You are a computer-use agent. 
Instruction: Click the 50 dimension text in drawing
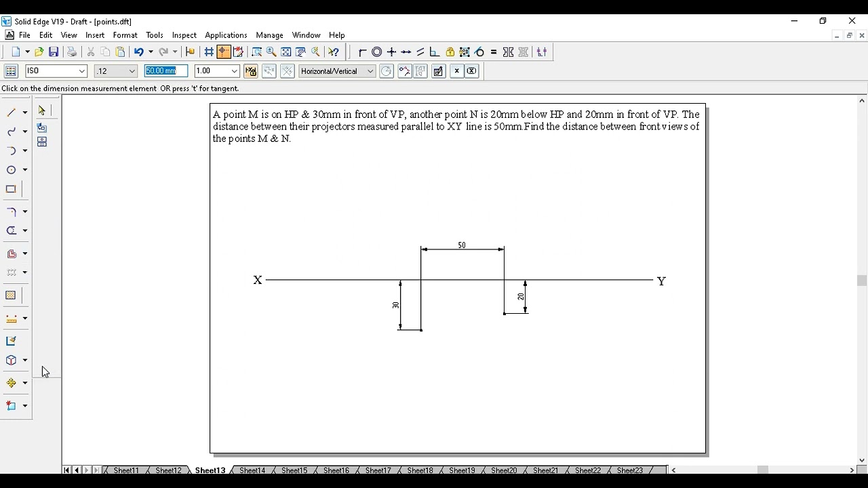click(462, 245)
